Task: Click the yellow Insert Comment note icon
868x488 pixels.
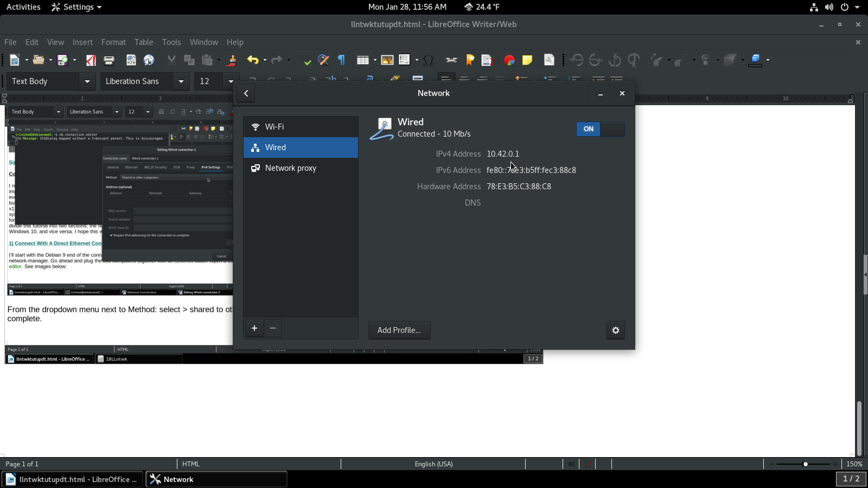Action: 527,60
